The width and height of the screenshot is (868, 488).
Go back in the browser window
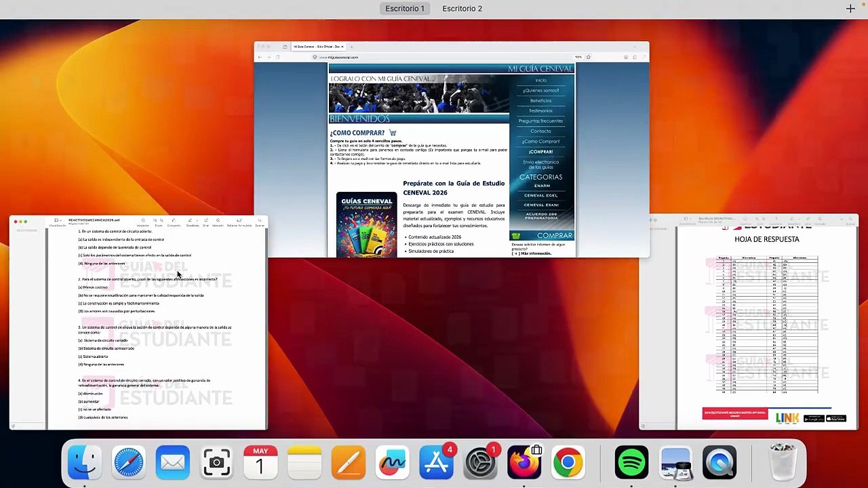coord(260,57)
